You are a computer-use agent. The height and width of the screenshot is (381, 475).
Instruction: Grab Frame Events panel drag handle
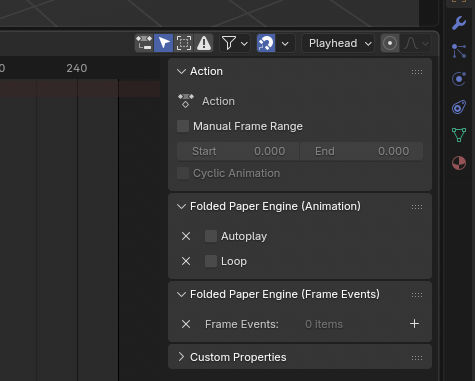tap(417, 295)
